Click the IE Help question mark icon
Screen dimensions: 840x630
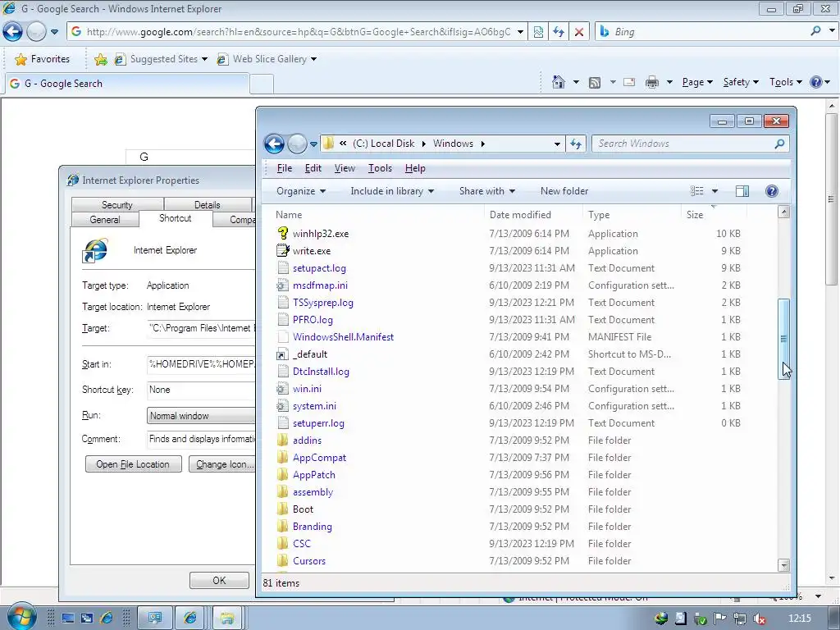pos(816,82)
